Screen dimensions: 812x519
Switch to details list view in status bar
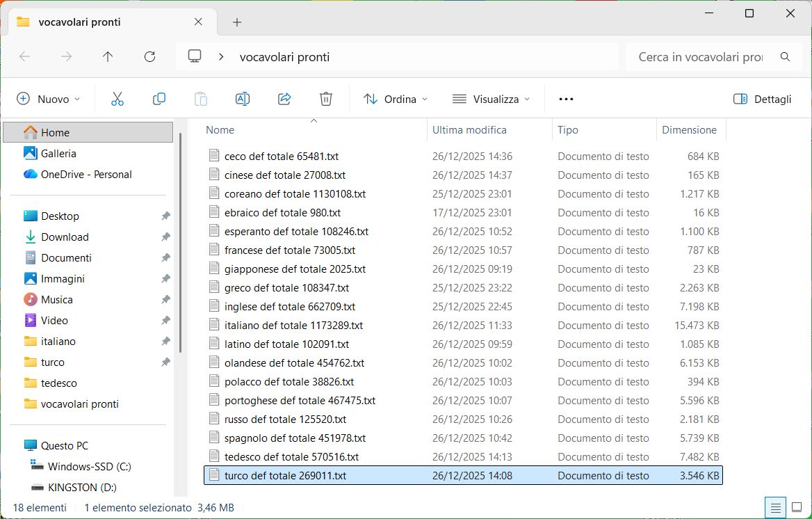[x=776, y=507]
